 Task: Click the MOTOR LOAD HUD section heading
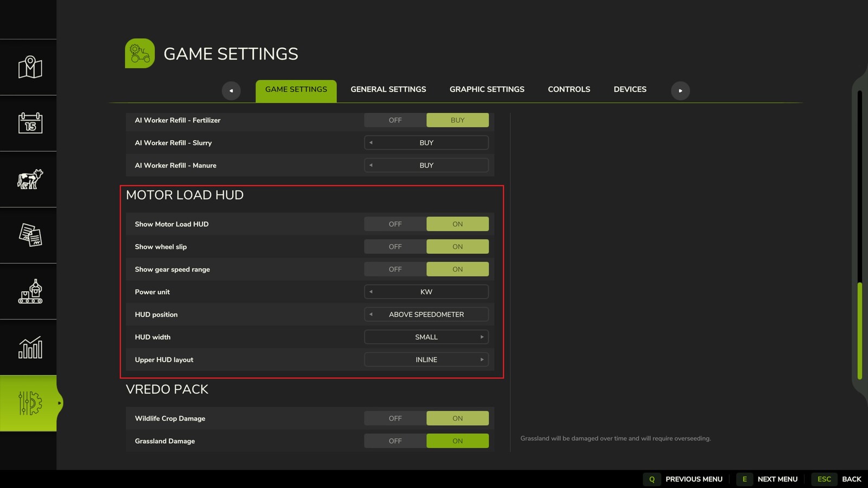[x=184, y=195]
